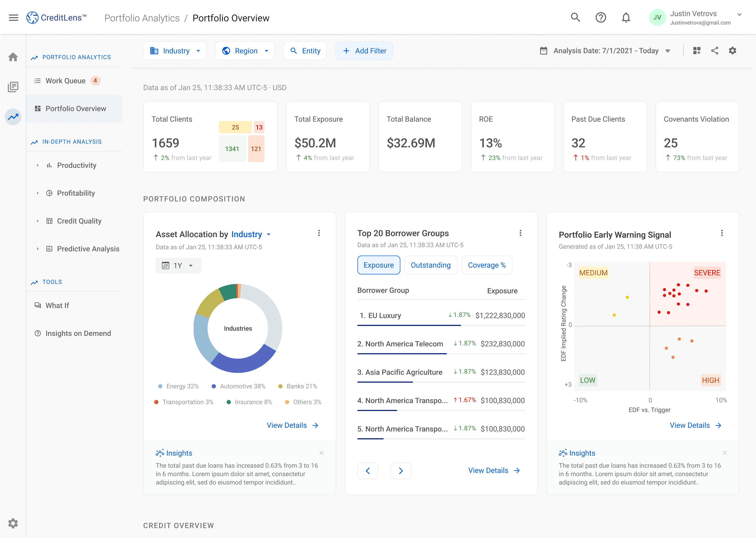Open the hamburger navigation menu
756x538 pixels.
tap(13, 18)
